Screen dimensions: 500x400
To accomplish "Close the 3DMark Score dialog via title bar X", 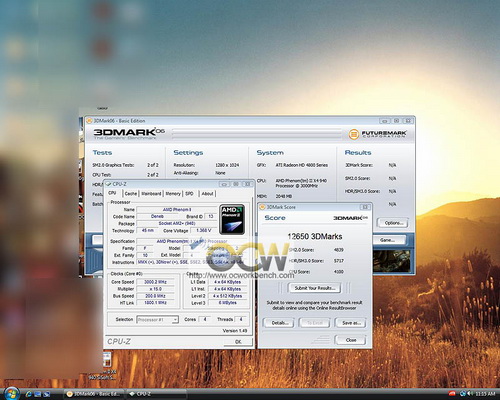I will point(365,207).
